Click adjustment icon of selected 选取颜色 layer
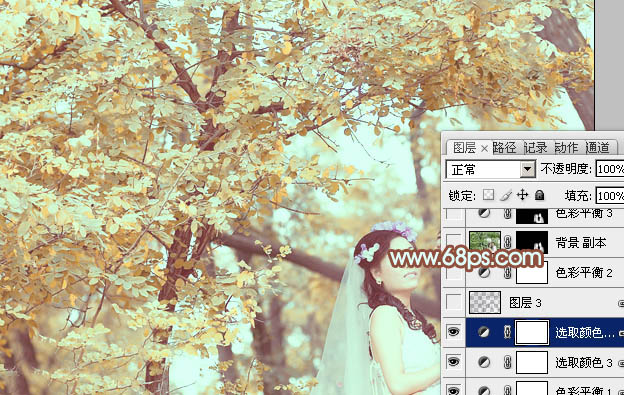Image resolution: width=624 pixels, height=395 pixels. pyautogui.click(x=484, y=332)
